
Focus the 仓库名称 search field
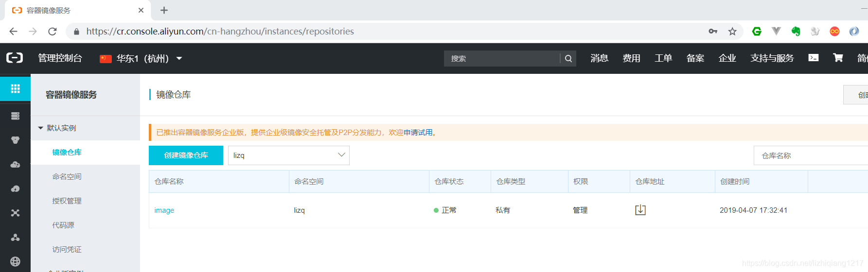click(811, 155)
